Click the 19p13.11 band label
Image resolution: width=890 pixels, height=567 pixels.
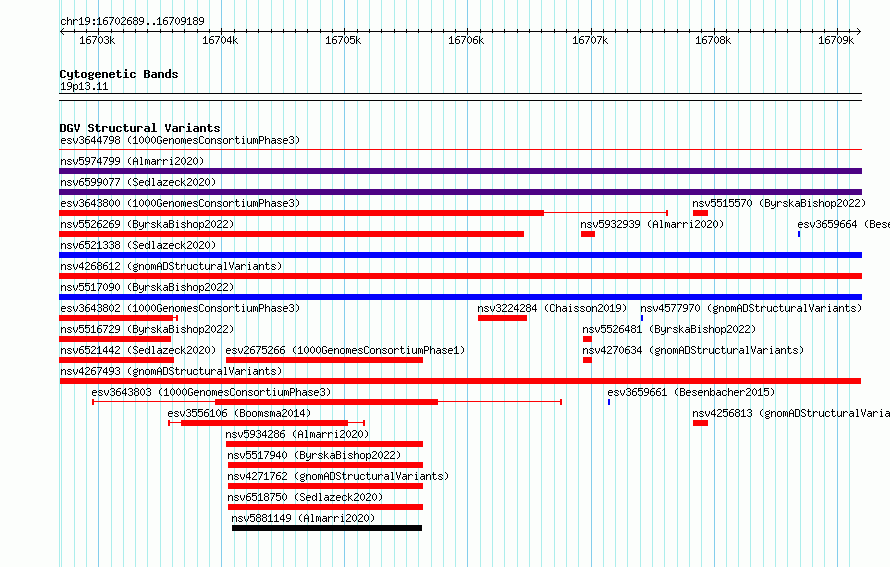[x=84, y=86]
